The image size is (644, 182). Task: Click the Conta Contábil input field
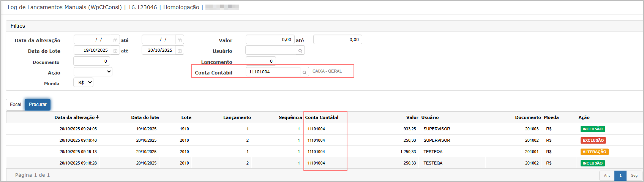[x=273, y=72]
